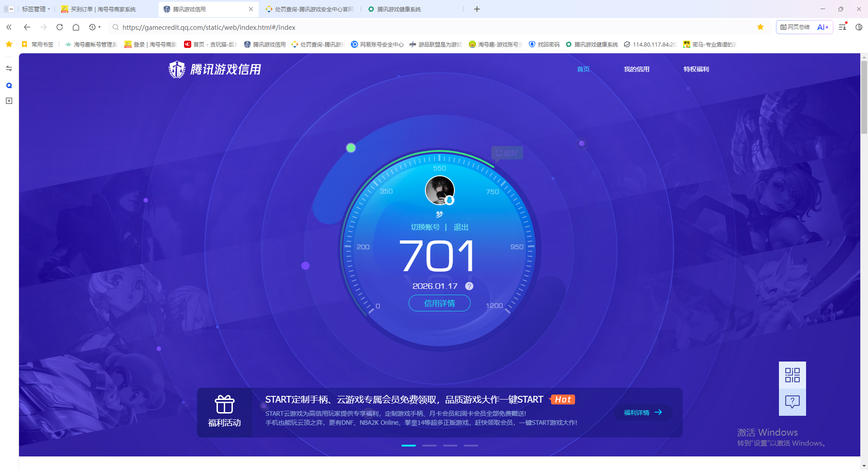Open the help feedback question icon
Viewport: 868px width, 470px height.
coord(792,402)
